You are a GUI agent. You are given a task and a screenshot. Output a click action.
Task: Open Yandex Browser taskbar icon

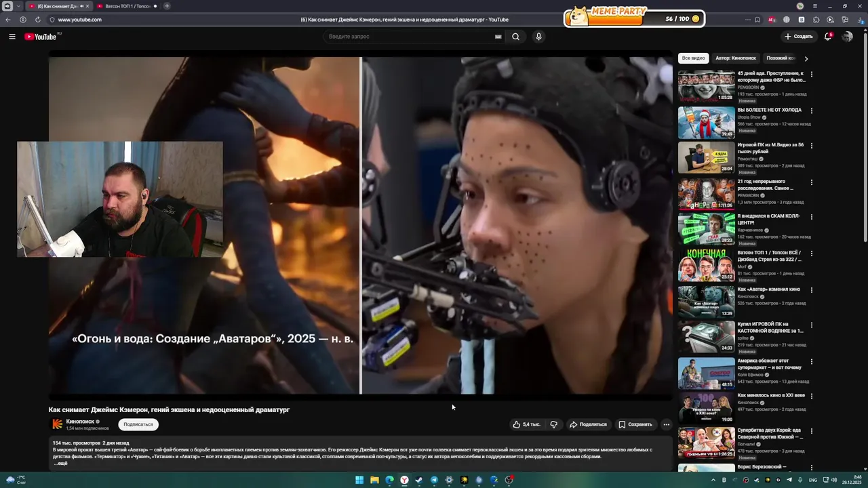(404, 480)
